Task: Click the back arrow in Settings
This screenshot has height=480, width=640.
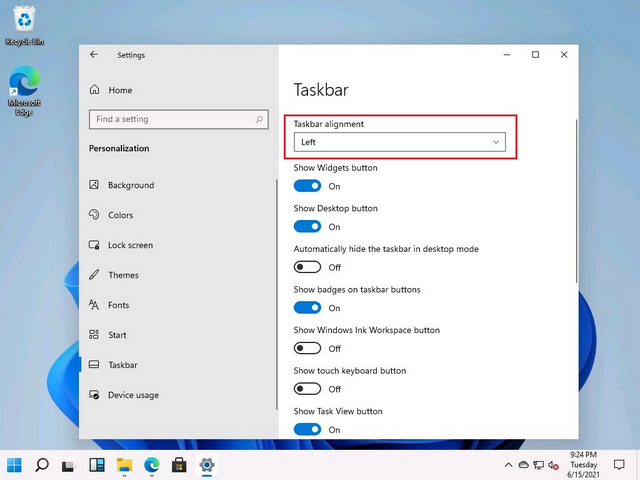Action: tap(94, 55)
